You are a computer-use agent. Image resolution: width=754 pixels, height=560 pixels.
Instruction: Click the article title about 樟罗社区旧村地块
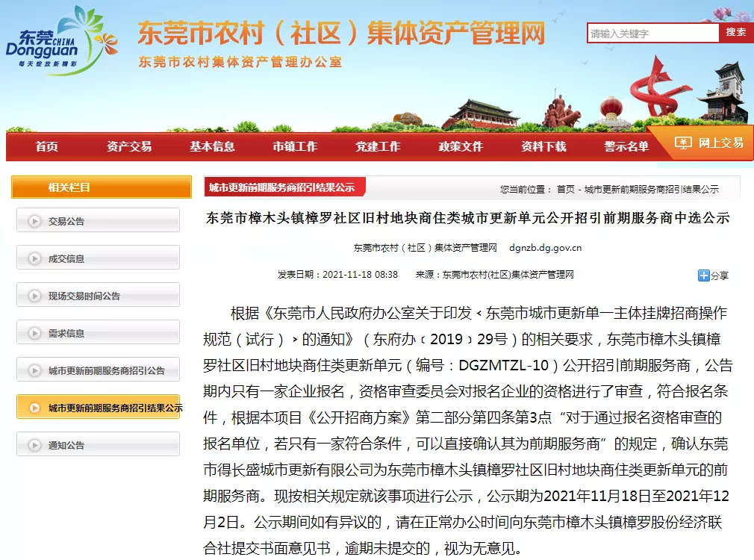pos(468,218)
